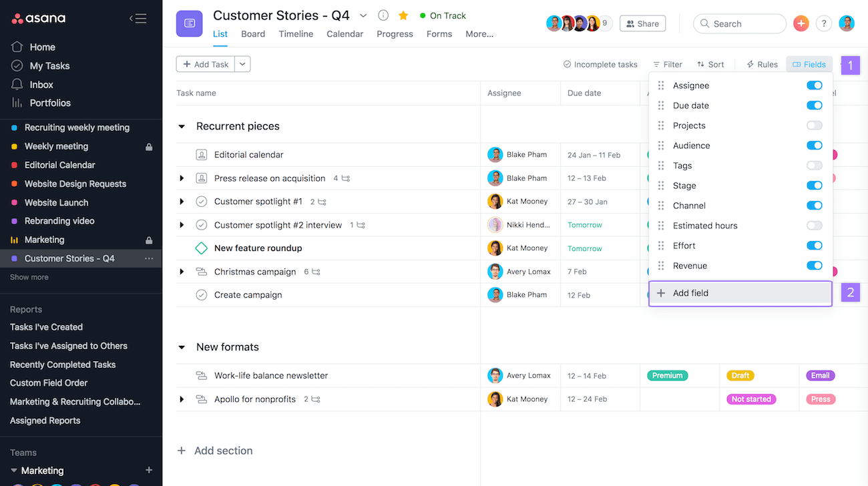This screenshot has height=486, width=868.
Task: Toggle the Incomplete tasks filter
Action: tap(600, 64)
